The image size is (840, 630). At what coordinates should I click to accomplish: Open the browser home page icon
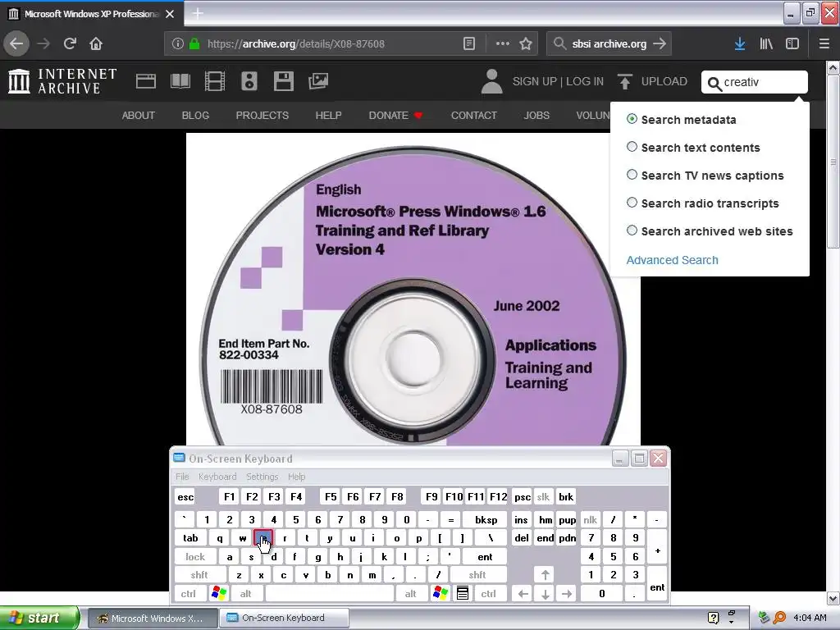click(x=96, y=43)
